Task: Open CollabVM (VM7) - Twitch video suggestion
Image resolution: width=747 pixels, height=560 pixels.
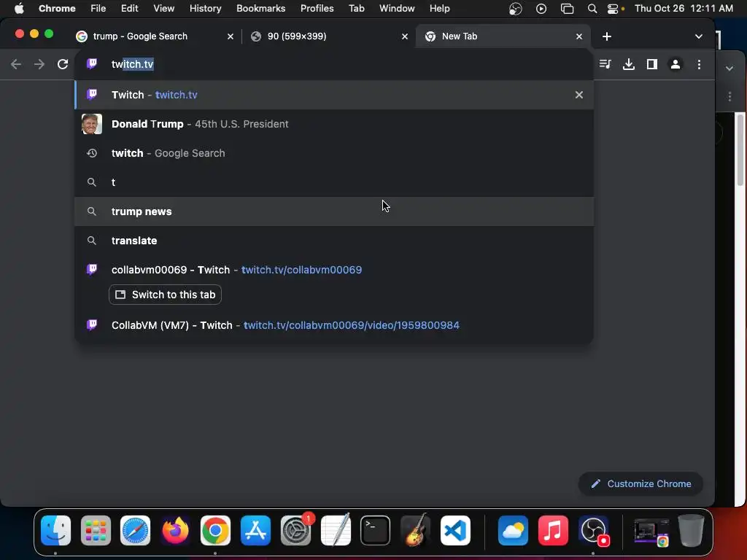Action: pyautogui.click(x=334, y=325)
